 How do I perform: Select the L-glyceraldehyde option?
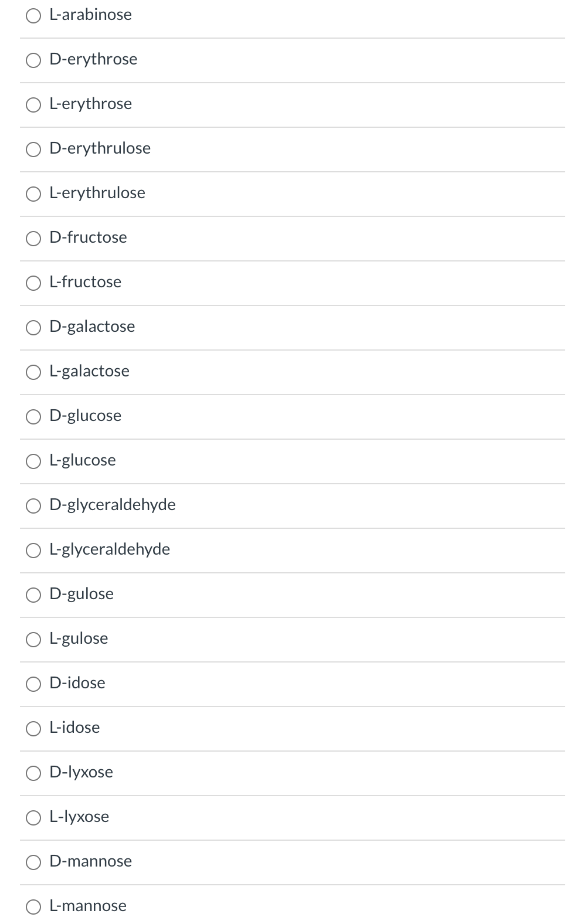click(x=33, y=550)
